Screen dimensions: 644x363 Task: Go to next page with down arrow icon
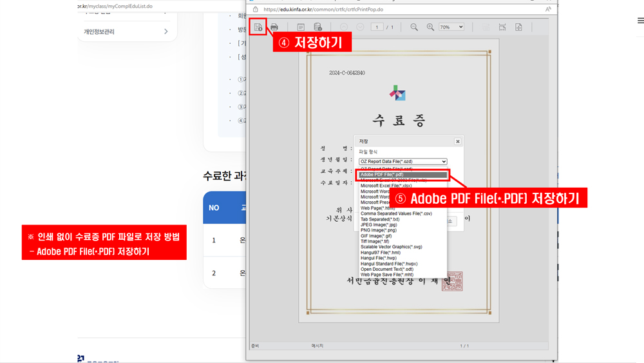(x=360, y=27)
